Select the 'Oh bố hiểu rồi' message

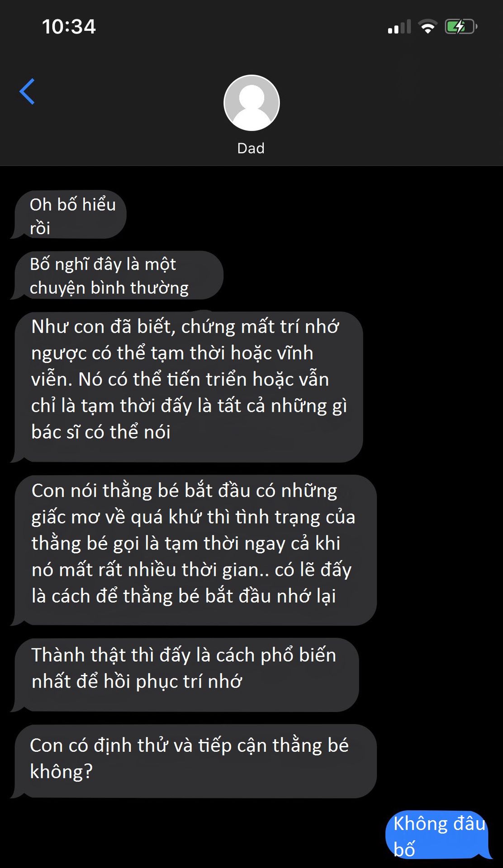tap(70, 215)
